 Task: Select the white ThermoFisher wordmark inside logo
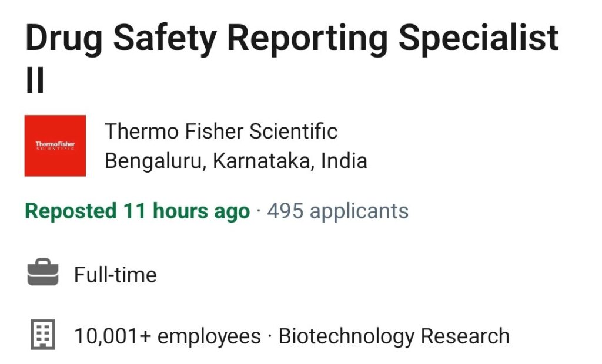(x=55, y=146)
